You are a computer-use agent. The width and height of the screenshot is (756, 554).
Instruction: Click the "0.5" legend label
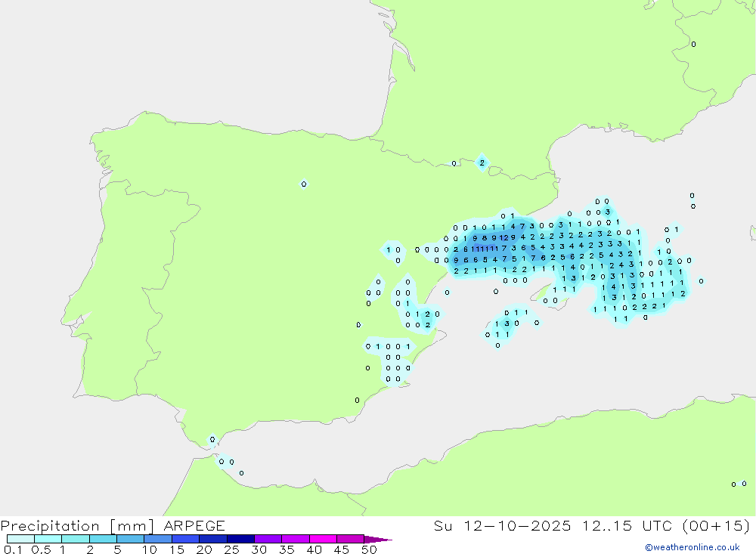point(41,549)
